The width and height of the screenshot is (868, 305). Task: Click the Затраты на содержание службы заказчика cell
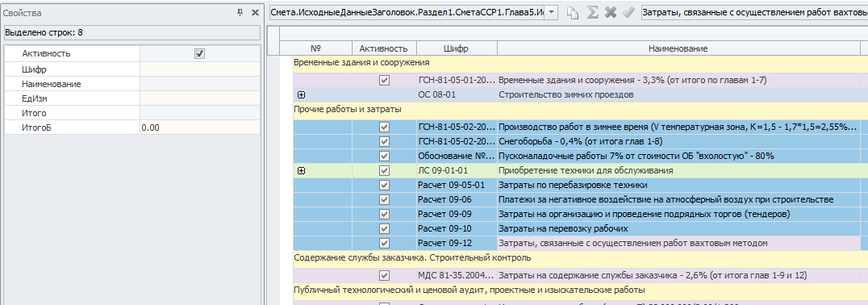pos(678,275)
